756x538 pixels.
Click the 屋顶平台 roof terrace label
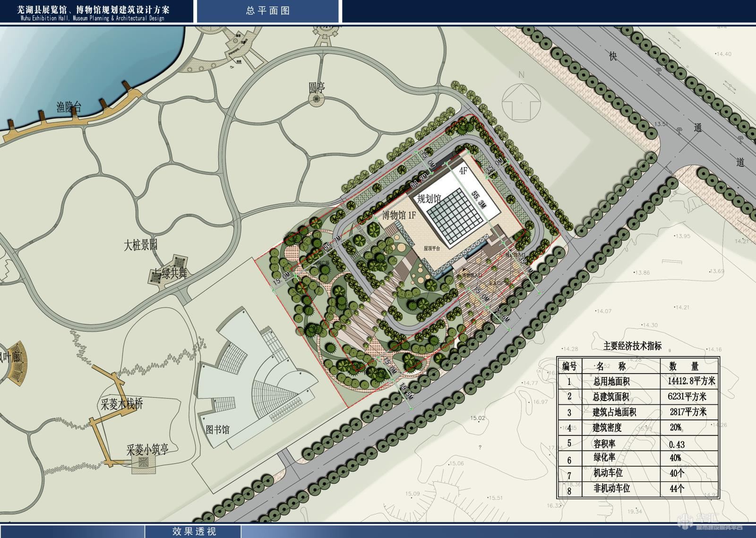coord(432,248)
